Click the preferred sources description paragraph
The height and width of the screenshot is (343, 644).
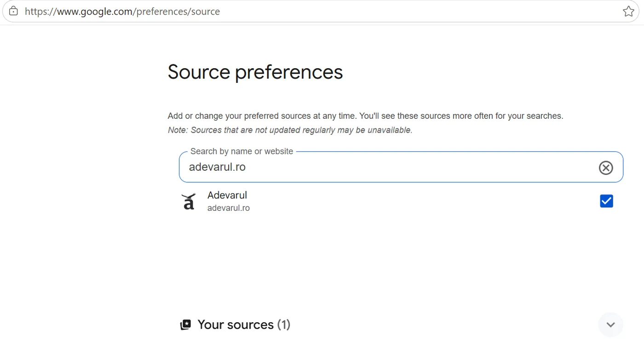[365, 116]
